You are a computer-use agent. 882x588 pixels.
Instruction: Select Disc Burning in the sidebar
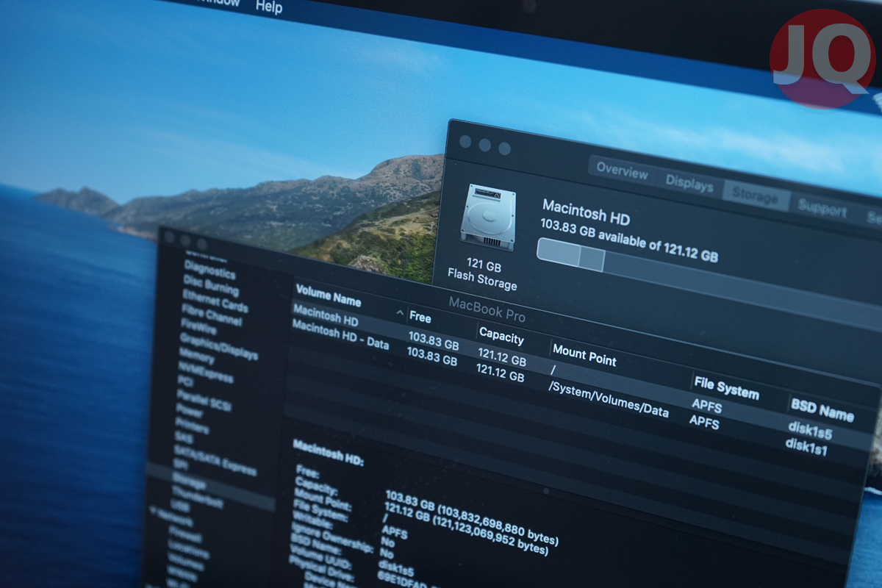pyautogui.click(x=211, y=286)
